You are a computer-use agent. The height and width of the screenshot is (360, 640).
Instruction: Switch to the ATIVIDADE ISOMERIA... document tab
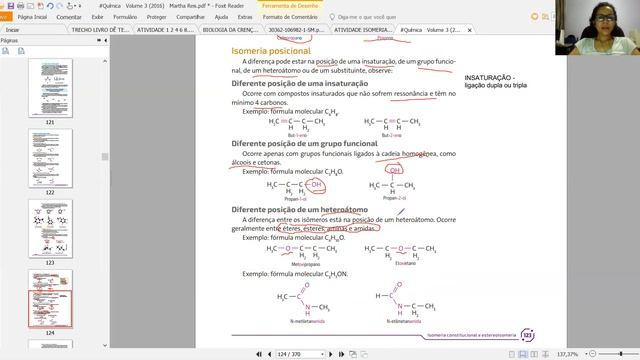pyautogui.click(x=362, y=30)
